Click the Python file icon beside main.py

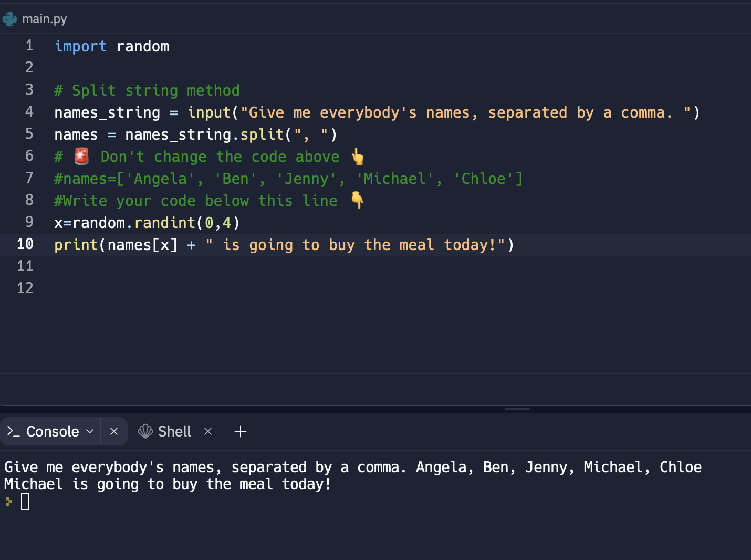click(9, 19)
